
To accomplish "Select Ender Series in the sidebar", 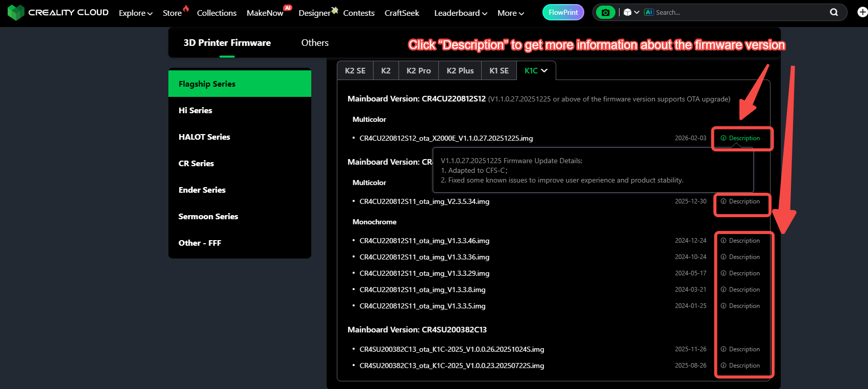I will coord(202,190).
